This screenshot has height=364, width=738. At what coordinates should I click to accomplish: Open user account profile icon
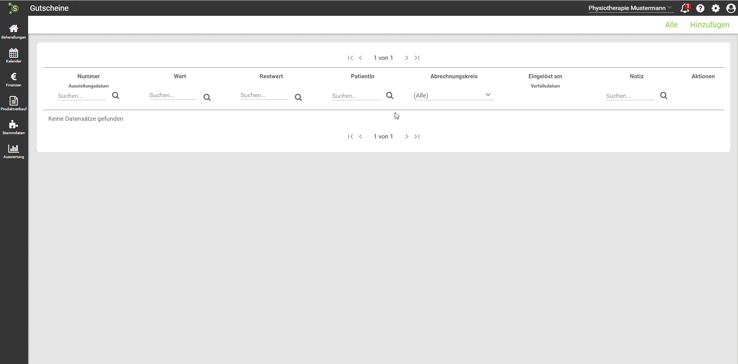(x=730, y=8)
